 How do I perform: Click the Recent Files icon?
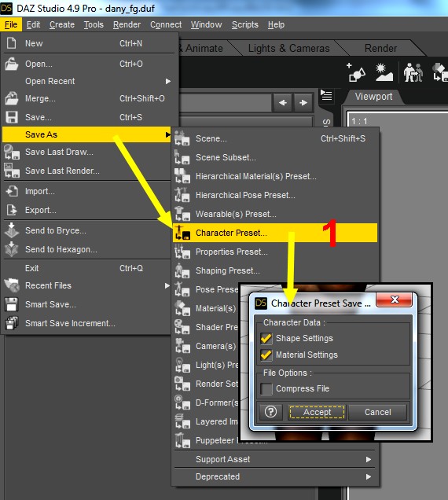(12, 285)
